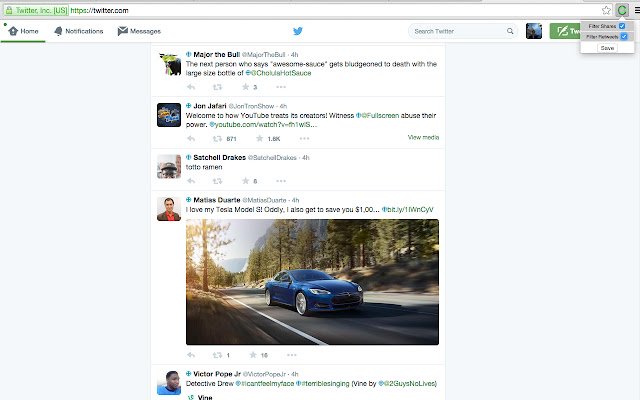Viewport: 640px width, 400px height.
Task: Click the green circular extension icon
Action: pos(622,10)
